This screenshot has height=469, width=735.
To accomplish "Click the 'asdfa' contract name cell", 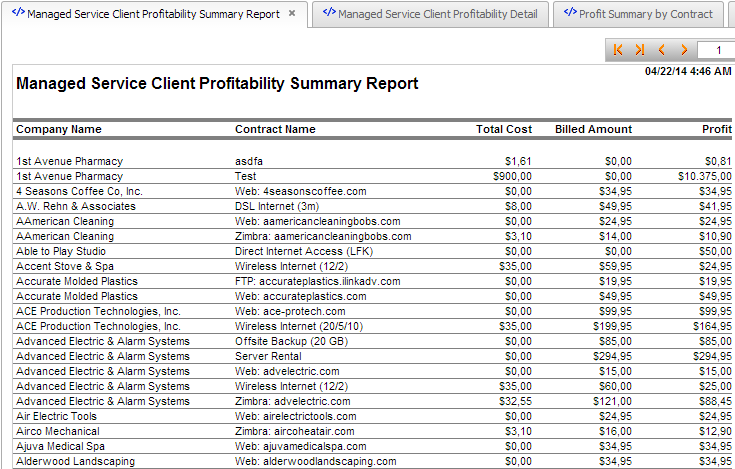I will (249, 161).
